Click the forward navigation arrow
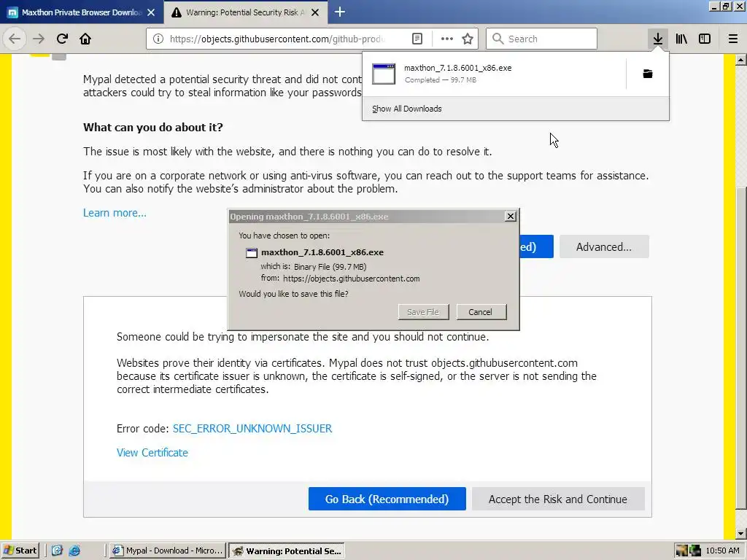 click(39, 39)
